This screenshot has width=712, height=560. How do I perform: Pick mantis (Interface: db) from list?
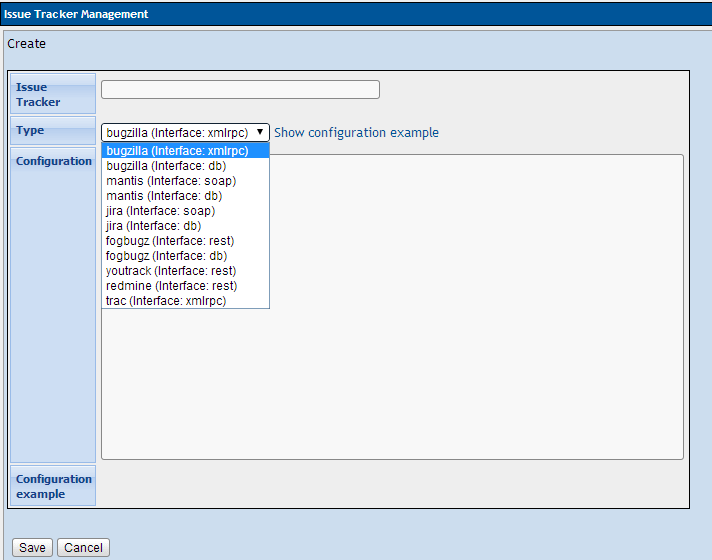(x=185, y=196)
